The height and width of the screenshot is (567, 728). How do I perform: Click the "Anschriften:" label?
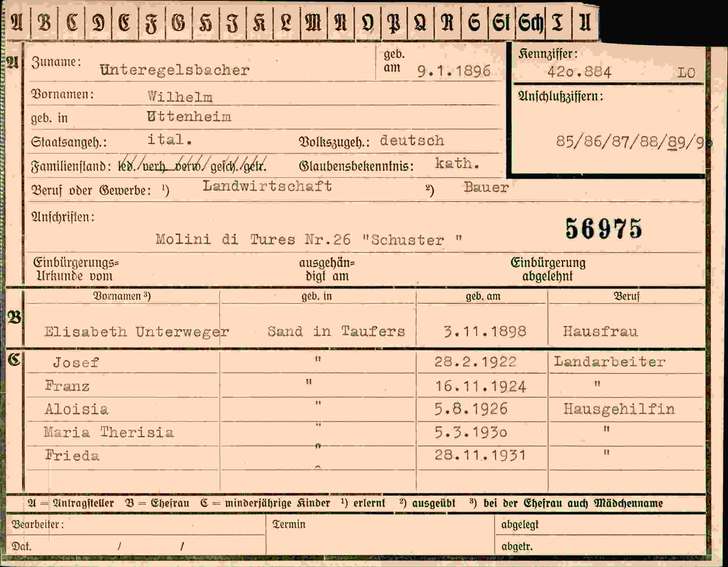pyautogui.click(x=63, y=217)
